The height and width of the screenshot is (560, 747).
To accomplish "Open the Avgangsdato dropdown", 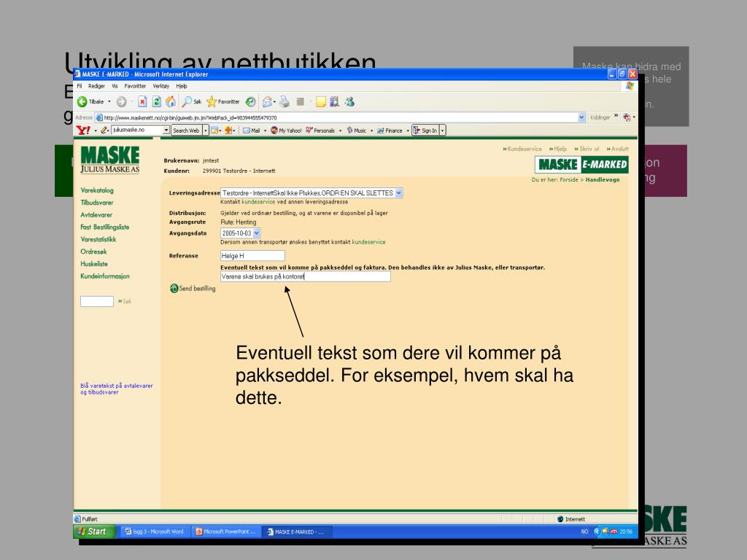I will coord(256,233).
